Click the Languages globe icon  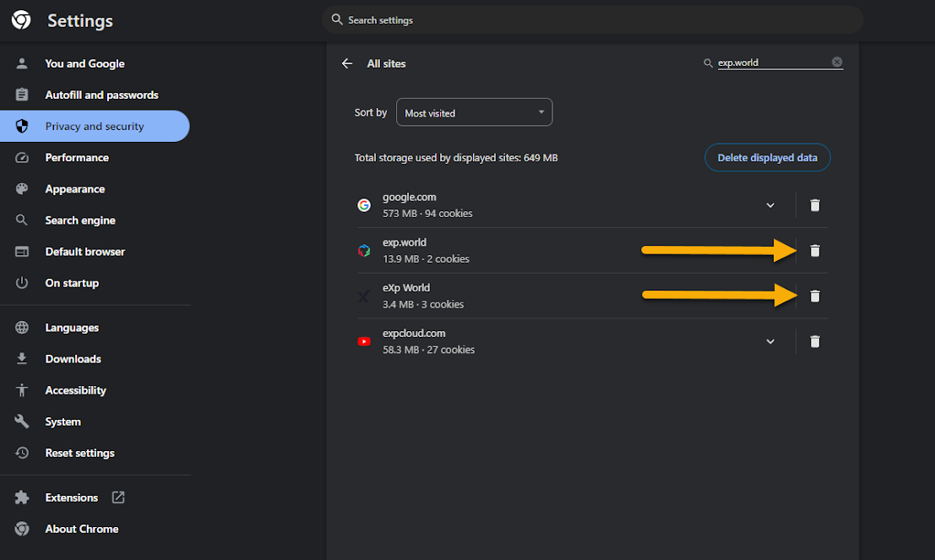[x=22, y=328]
